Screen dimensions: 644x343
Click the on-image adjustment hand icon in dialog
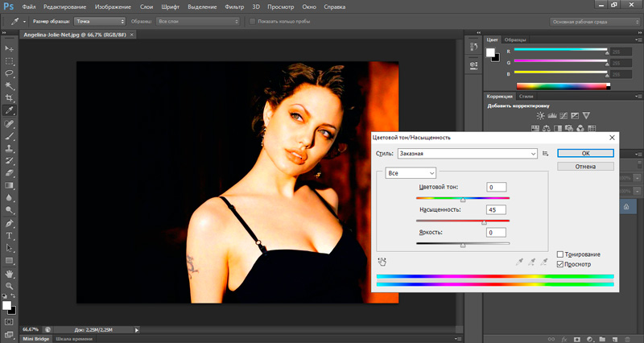tap(382, 261)
